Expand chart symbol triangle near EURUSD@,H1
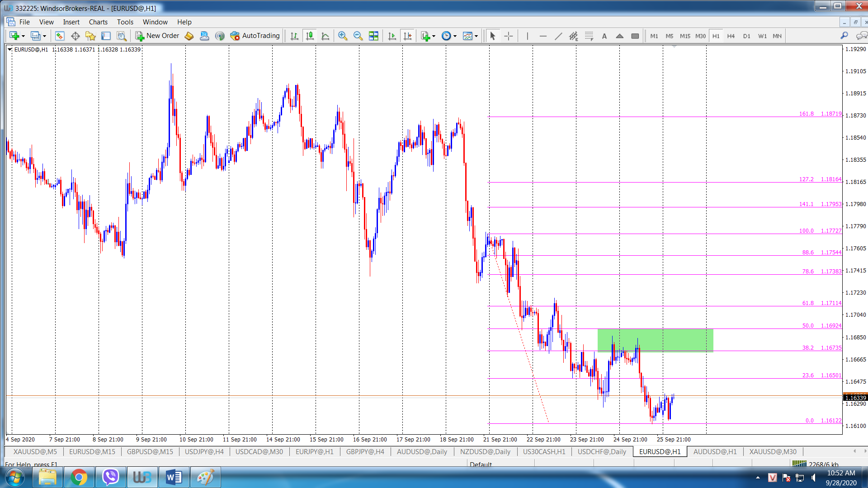Screen dimensions: 868x488 click(9, 49)
